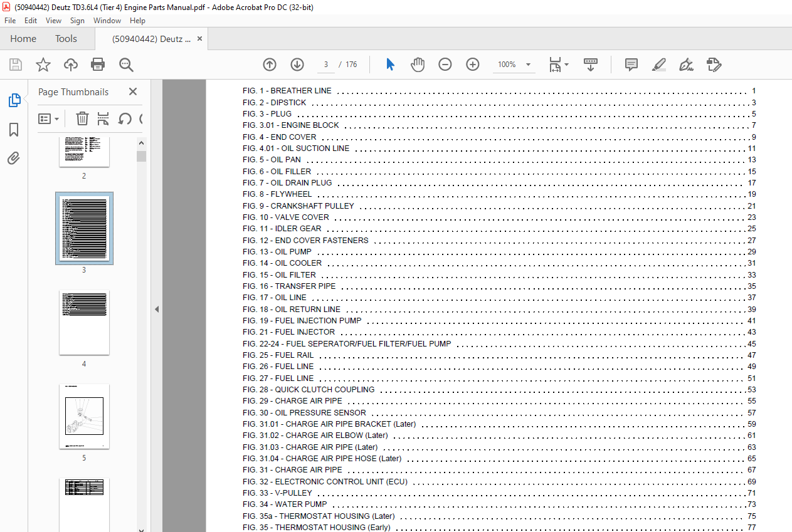792x532 pixels.
Task: Rotate page counterclockwise in thumbnails toolbar
Action: [x=125, y=118]
